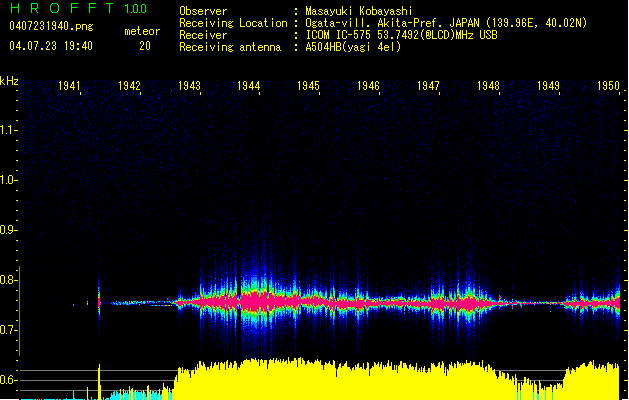Click the 'Receiving Location' field label

point(233,23)
